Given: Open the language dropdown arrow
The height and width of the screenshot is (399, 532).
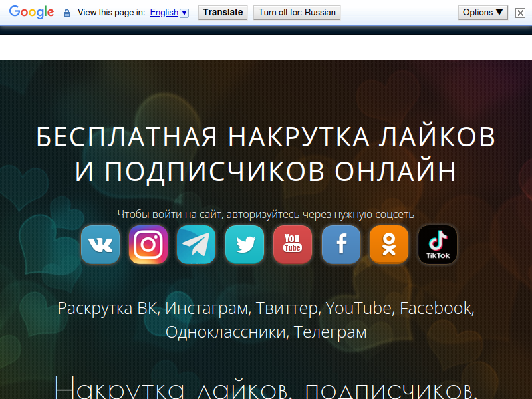Looking at the screenshot, I should point(184,13).
